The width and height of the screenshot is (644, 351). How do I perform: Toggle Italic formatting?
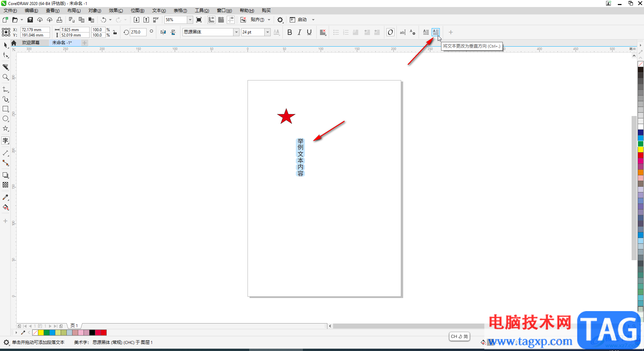point(300,32)
